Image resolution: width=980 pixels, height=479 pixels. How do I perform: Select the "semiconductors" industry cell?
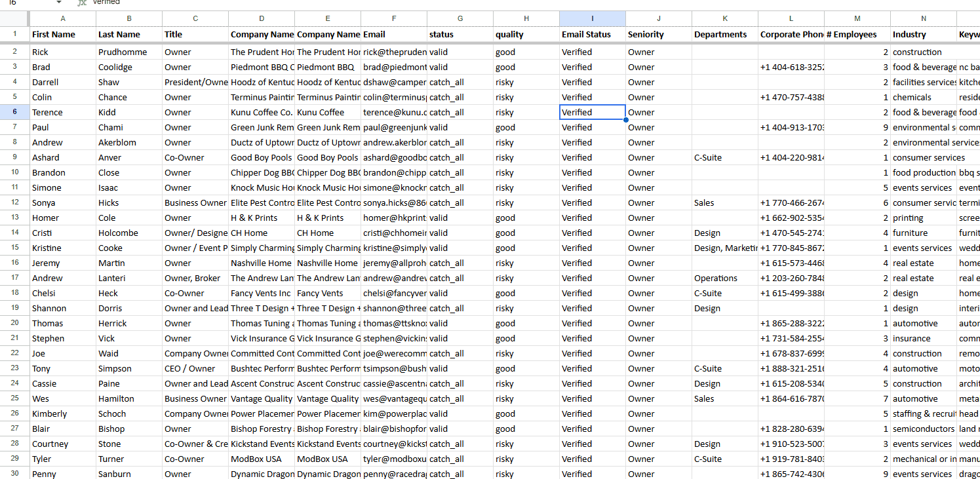pos(924,429)
